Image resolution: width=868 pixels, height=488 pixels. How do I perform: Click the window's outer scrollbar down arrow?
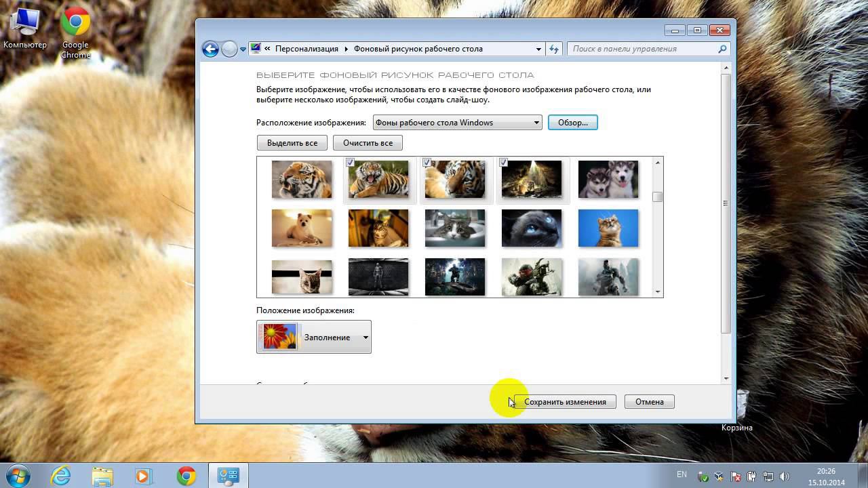726,378
